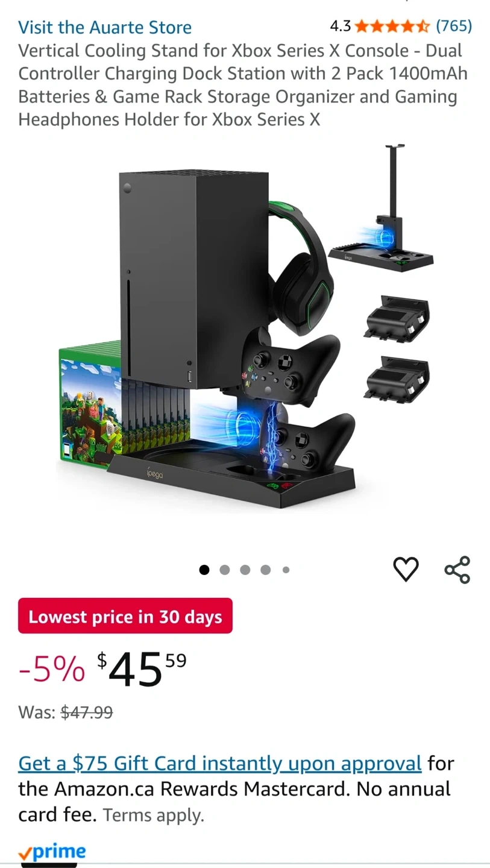Open the $75 Gift Card offer link
The width and height of the screenshot is (490, 868).
click(220, 764)
